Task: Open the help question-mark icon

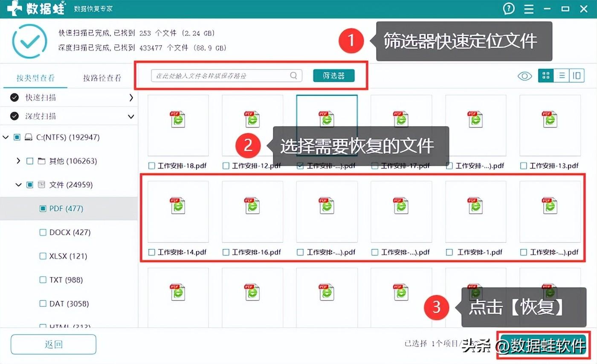Action: [x=509, y=9]
